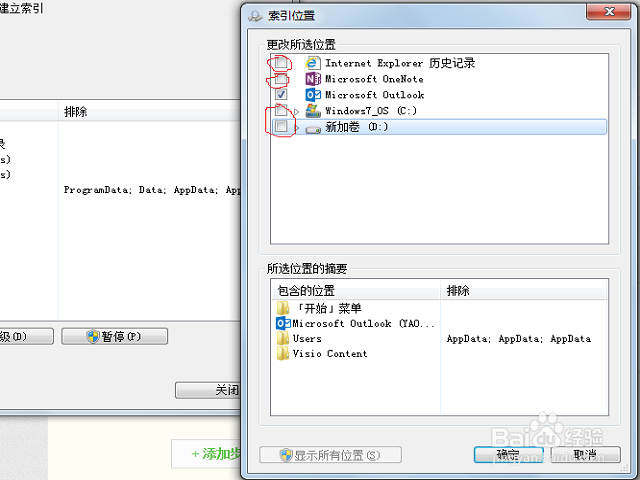Click the folder icon beside 「开始」菜单
Screen dimensions: 640x480
[283, 308]
